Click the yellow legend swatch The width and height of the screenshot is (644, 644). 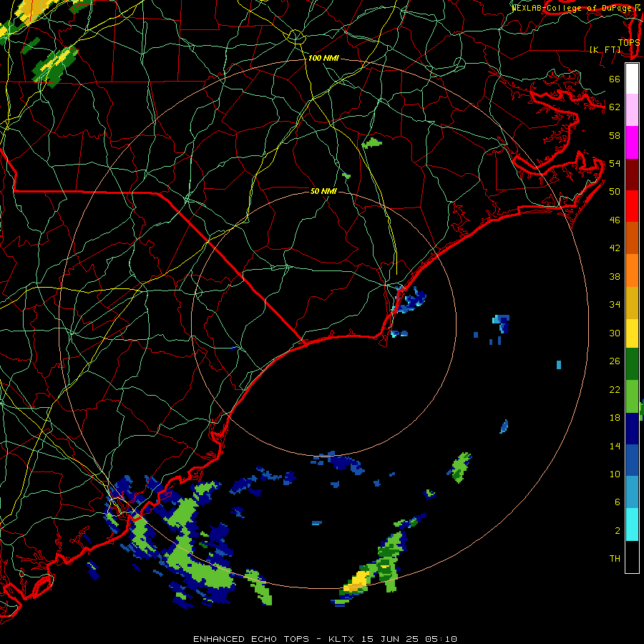pos(632,333)
